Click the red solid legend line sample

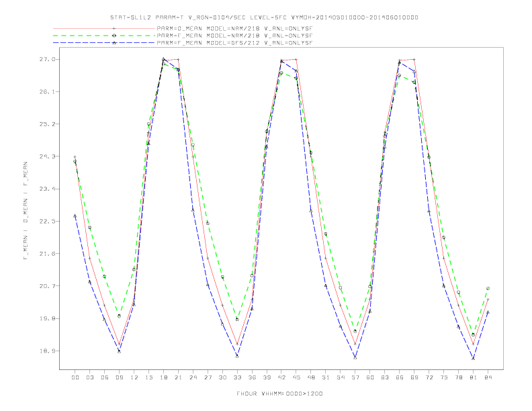[104, 28]
